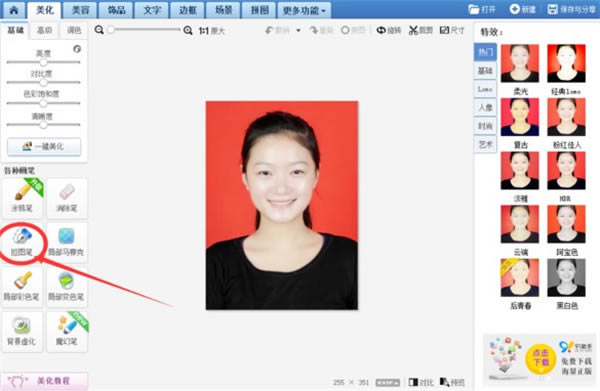Select the 魔幻笔 magic pen tool

(67, 331)
